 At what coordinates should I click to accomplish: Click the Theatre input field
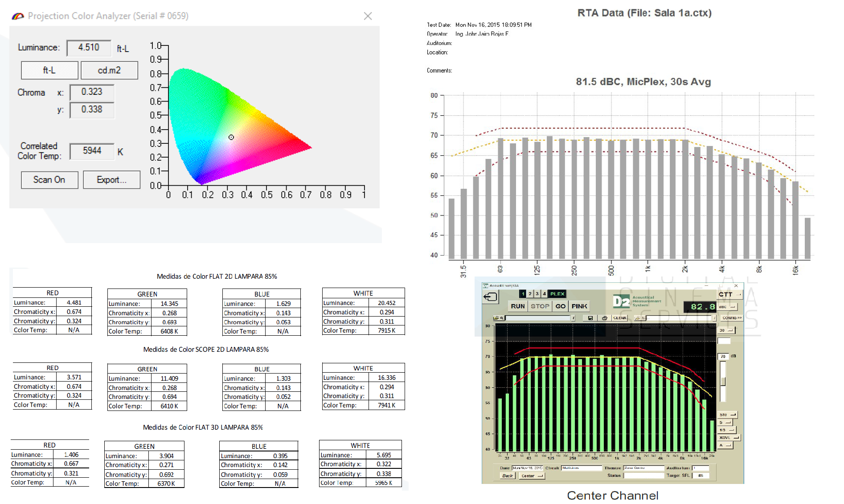[x=643, y=468]
